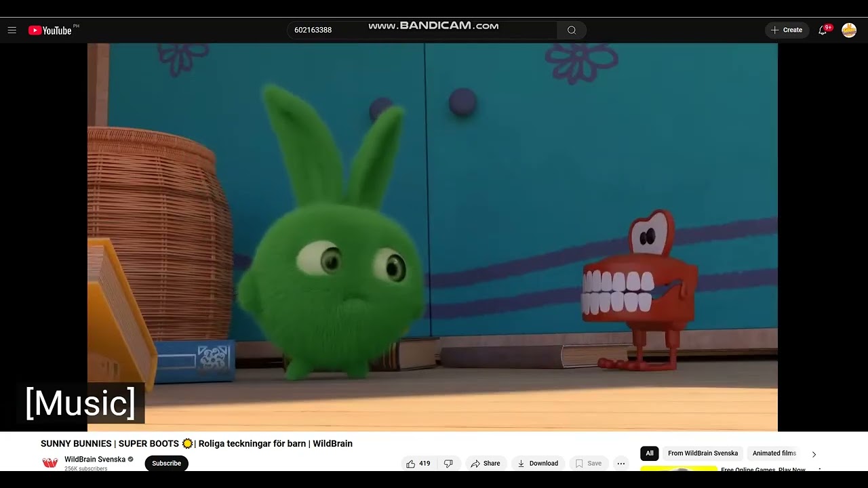This screenshot has height=488, width=868.
Task: Show more filter chips with the arrow
Action: coord(814,454)
